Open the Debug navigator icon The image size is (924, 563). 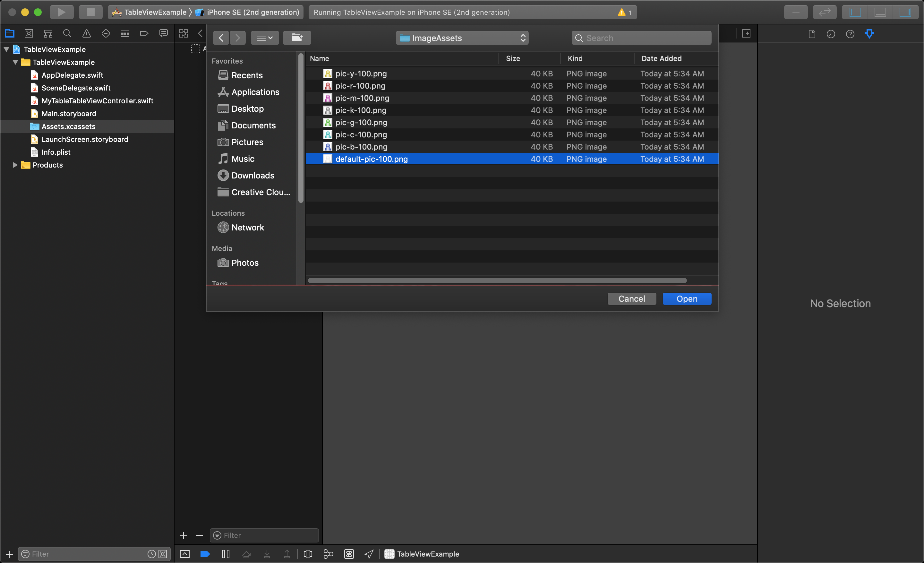pyautogui.click(x=125, y=34)
